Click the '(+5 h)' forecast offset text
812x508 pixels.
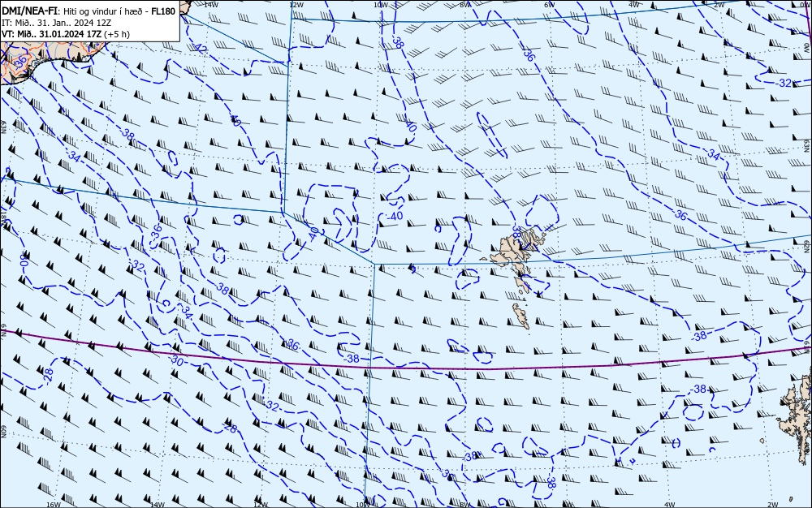click(116, 34)
